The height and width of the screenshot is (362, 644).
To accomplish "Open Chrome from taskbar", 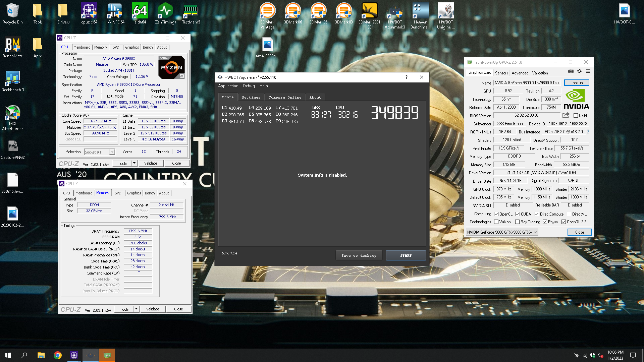I will click(x=58, y=355).
